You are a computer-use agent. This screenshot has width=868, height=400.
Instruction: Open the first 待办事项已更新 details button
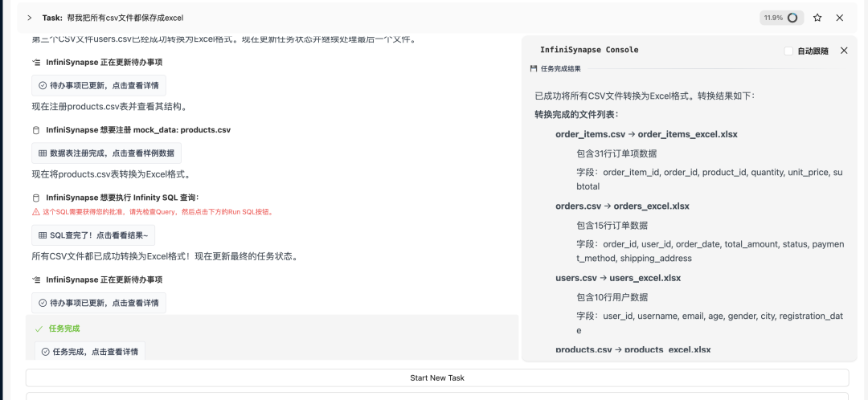click(99, 86)
